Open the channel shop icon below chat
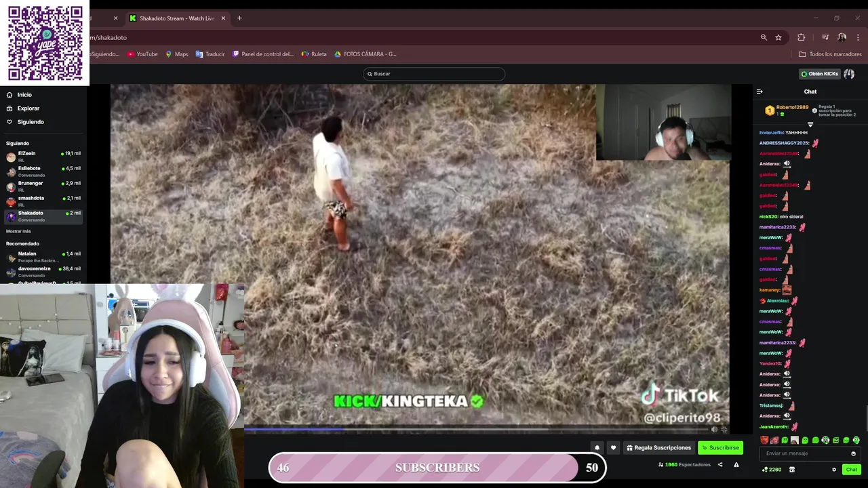Viewport: 868px width, 488px height. click(x=792, y=470)
